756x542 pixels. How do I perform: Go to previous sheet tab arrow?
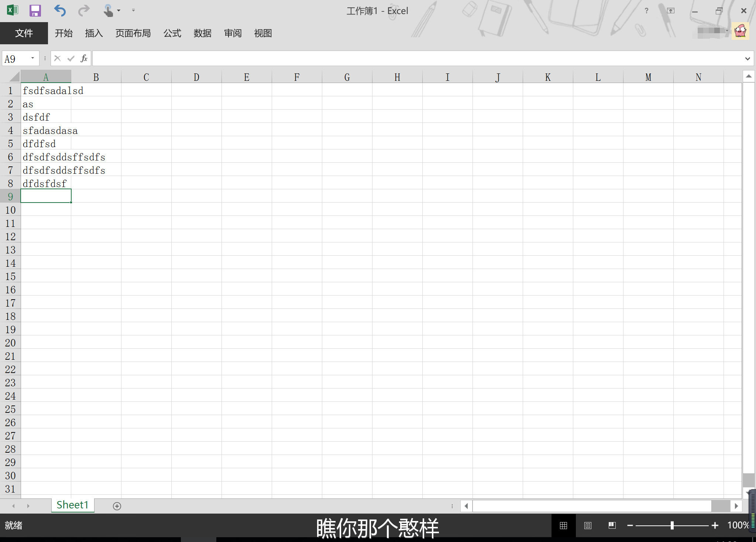coord(14,506)
